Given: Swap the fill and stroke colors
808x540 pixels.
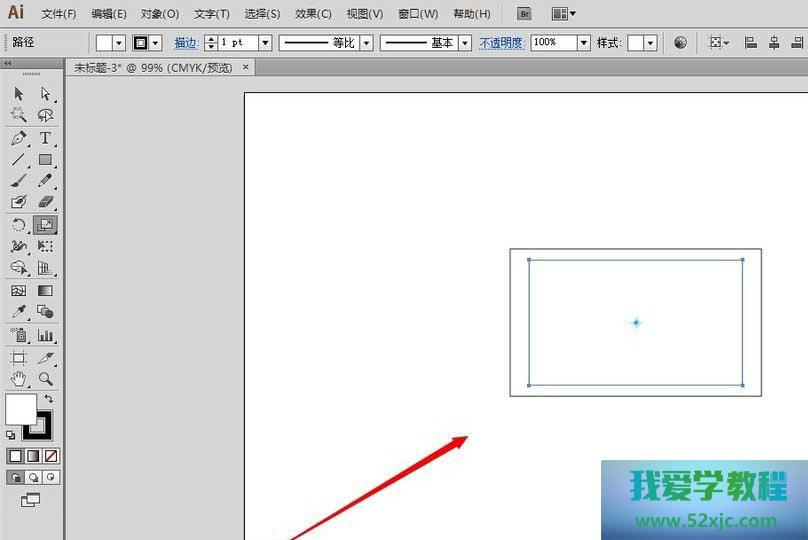Looking at the screenshot, I should (49, 399).
